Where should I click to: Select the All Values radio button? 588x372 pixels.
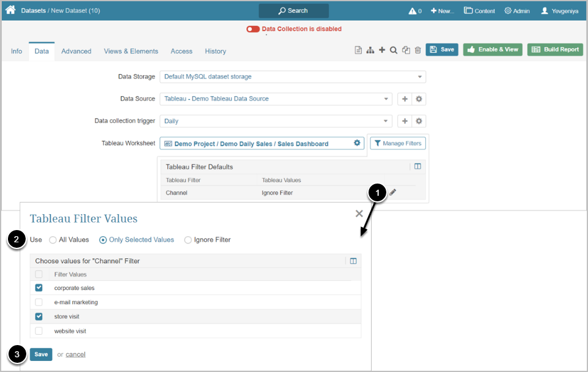click(x=53, y=240)
